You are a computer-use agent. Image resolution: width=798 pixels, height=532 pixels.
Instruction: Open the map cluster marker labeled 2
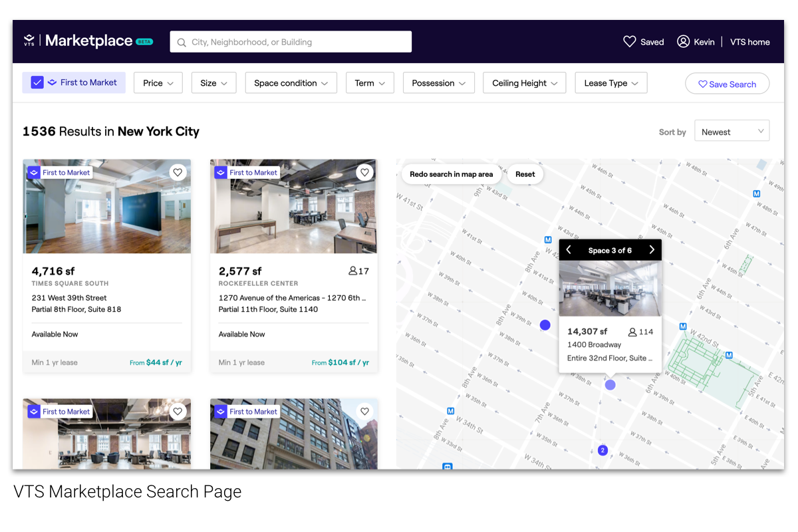click(x=602, y=450)
